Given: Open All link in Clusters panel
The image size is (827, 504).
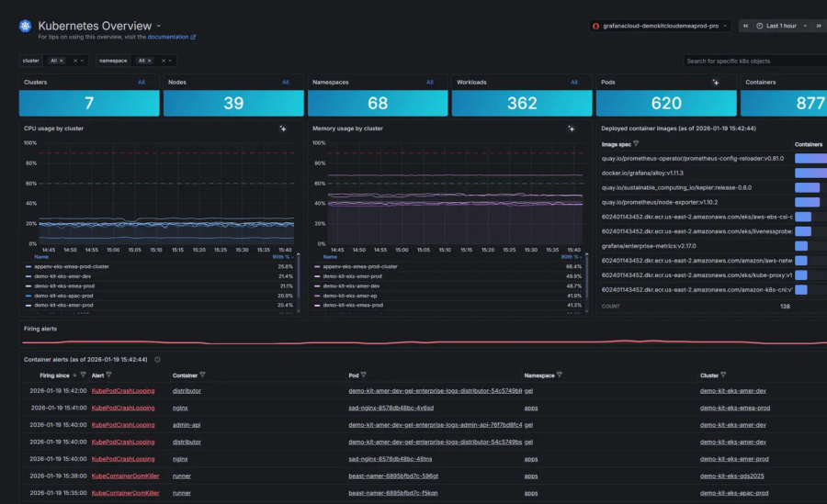Looking at the screenshot, I should pyautogui.click(x=142, y=83).
